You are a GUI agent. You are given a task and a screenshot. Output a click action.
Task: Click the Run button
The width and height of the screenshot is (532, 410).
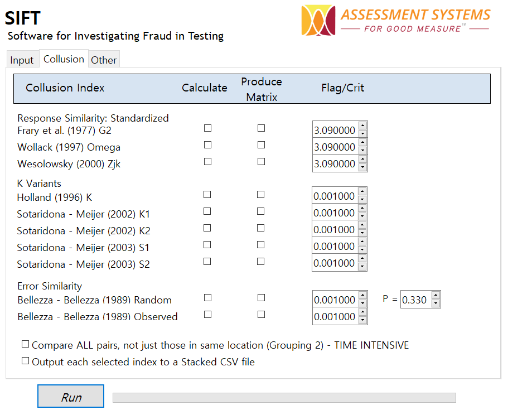(x=71, y=396)
